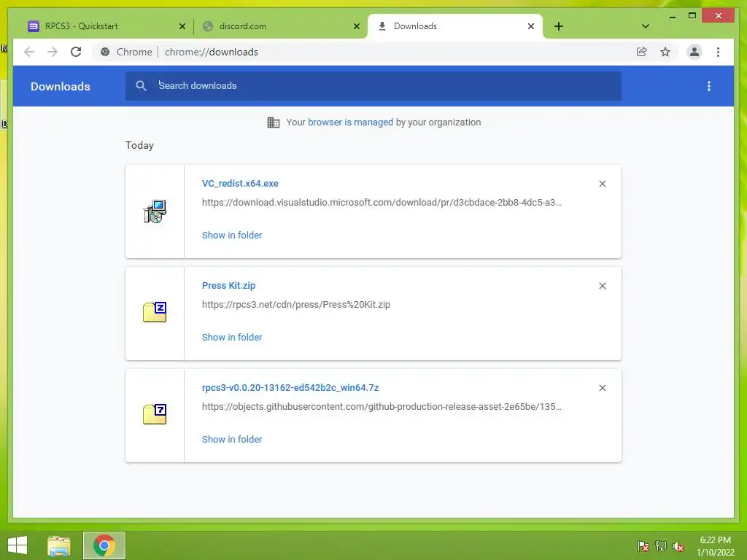Viewport: 747px width, 560px height.
Task: Click the search magnifier icon
Action: coord(141,86)
